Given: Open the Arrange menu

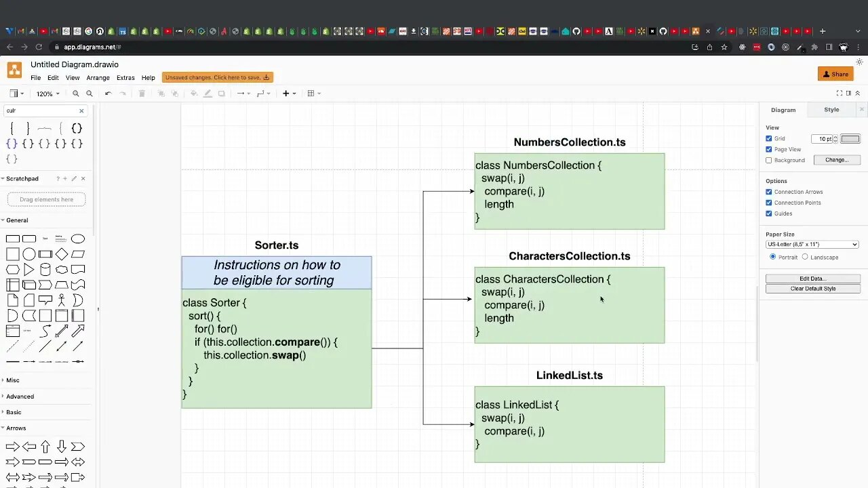Looking at the screenshot, I should tap(98, 78).
